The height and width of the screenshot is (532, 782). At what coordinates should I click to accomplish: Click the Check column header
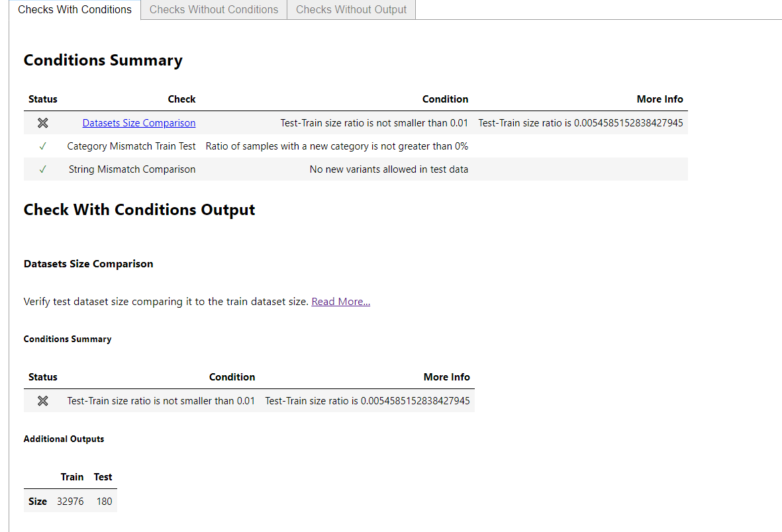(x=181, y=99)
